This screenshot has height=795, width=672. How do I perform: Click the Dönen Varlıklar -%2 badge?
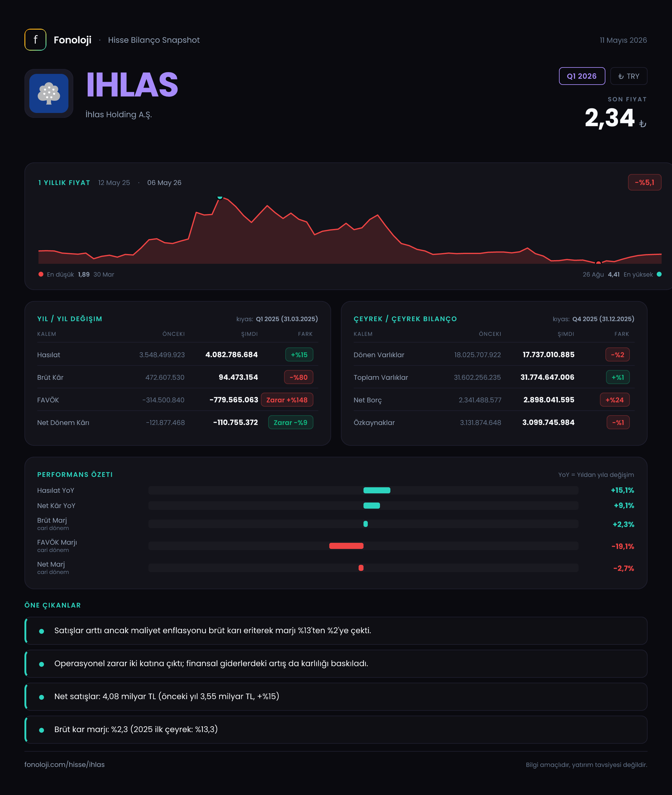618,354
